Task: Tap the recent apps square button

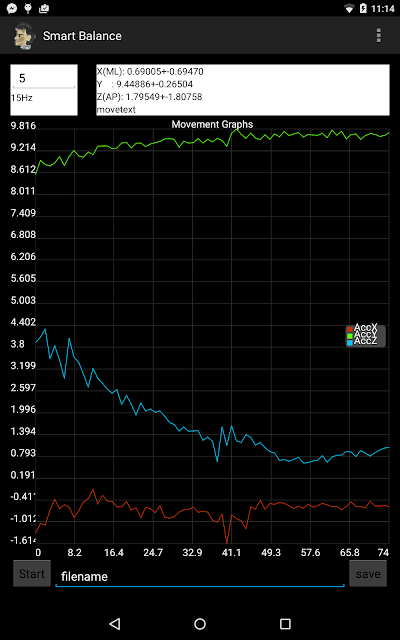Action: tap(285, 624)
